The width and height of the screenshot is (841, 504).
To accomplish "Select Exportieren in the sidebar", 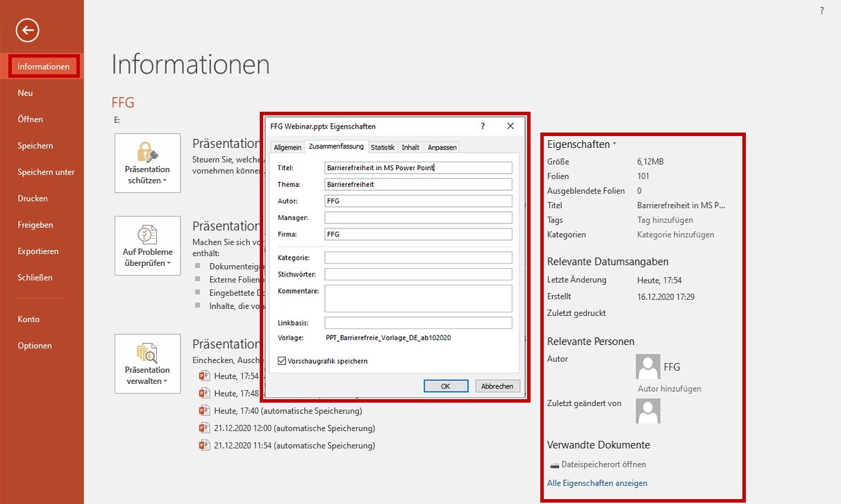I will 38,251.
